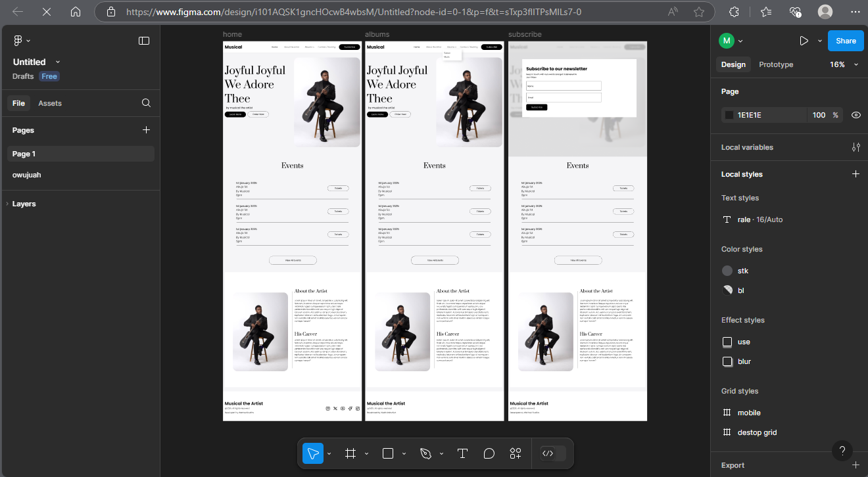Open the Actions tool

515,453
